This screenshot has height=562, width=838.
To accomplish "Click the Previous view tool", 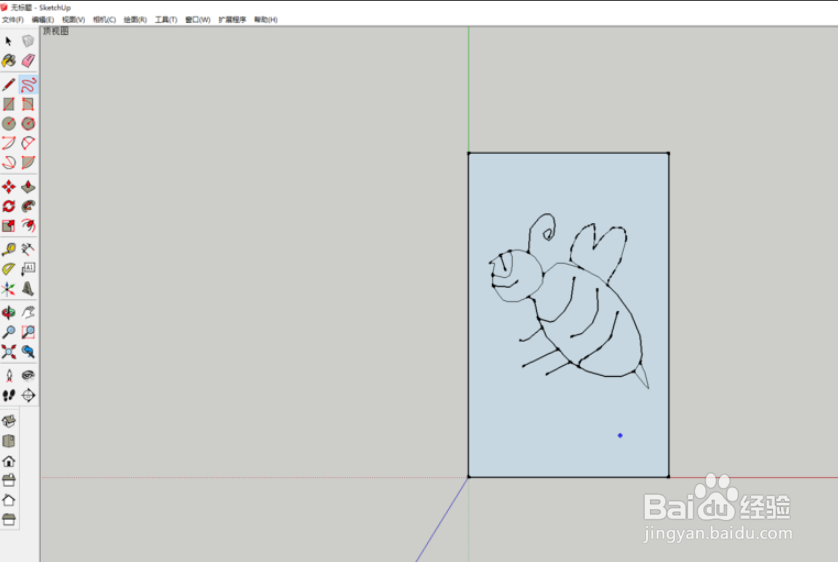I will (28, 352).
